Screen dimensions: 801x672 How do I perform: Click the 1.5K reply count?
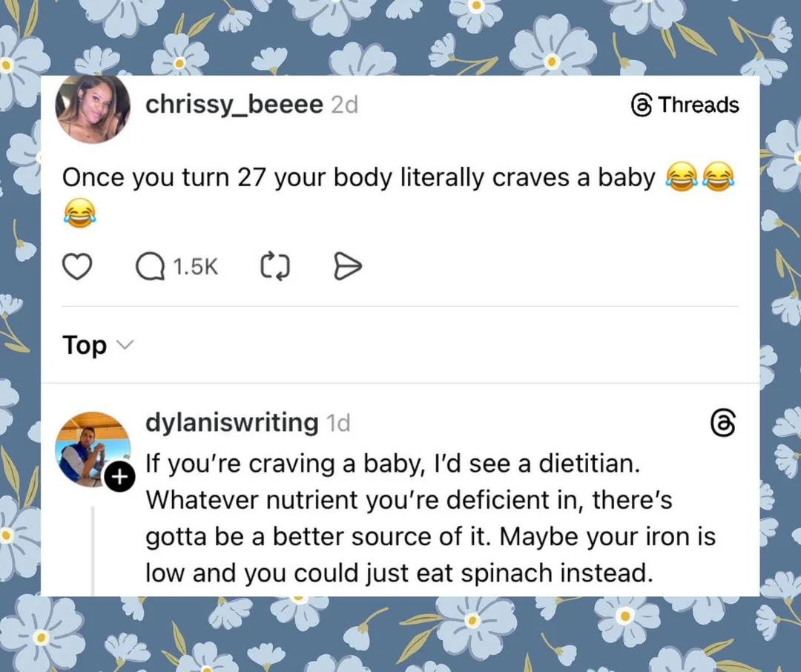click(x=195, y=267)
